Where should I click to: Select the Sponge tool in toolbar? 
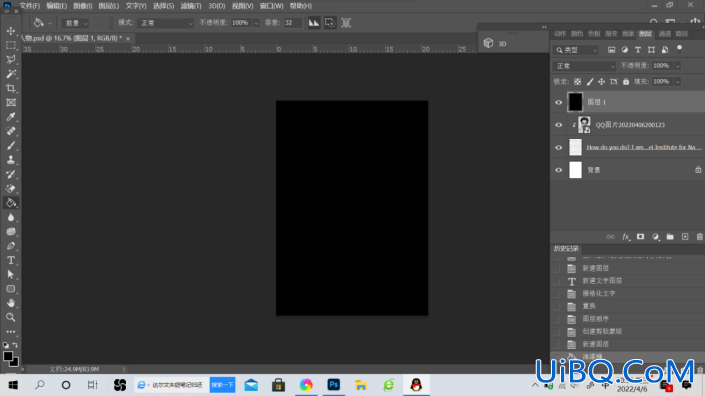click(11, 232)
